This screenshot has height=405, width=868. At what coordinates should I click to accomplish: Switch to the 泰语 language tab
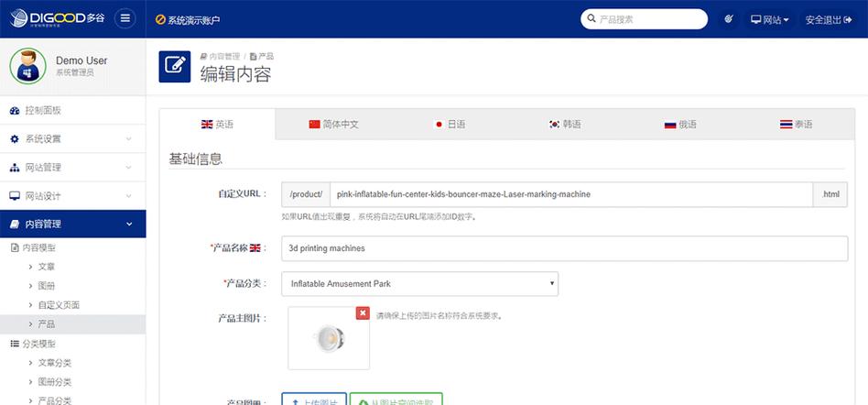[796, 125]
